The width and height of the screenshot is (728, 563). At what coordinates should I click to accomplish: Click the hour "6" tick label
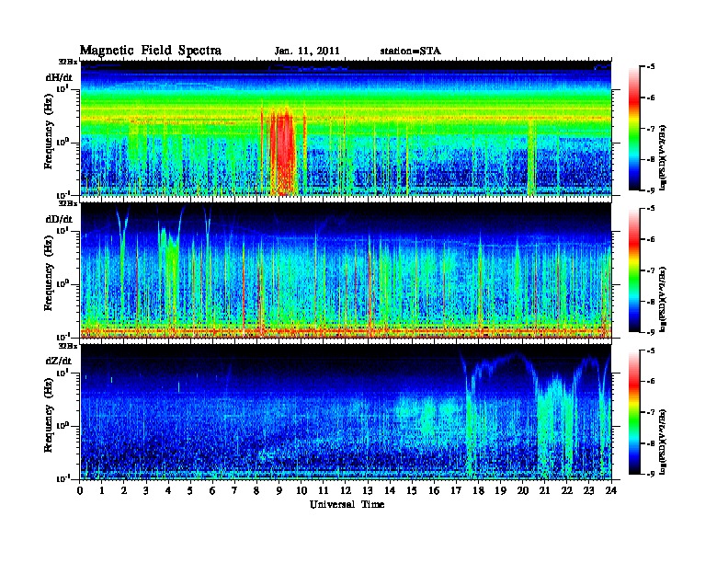click(x=212, y=490)
